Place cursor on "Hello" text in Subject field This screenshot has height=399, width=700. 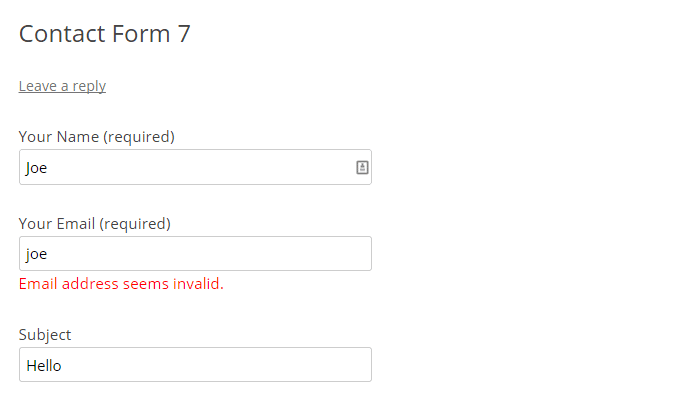(x=44, y=366)
